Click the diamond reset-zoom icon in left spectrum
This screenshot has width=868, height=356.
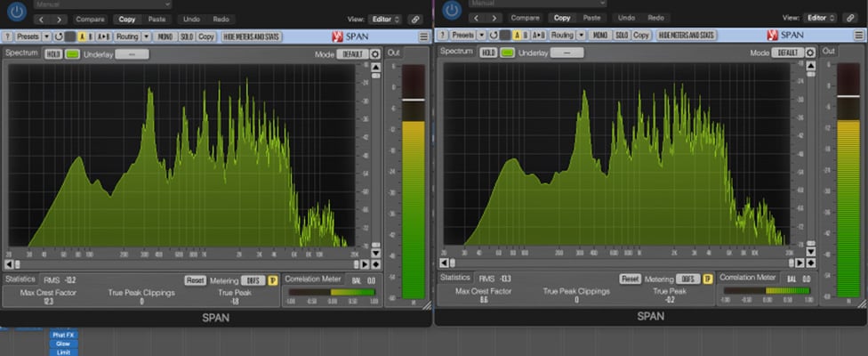(376, 264)
